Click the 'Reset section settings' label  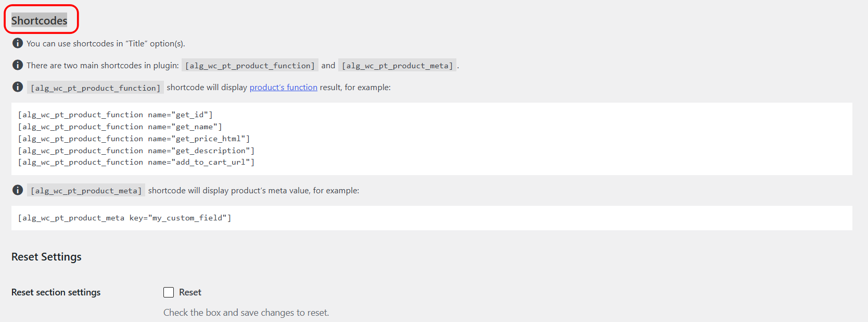56,292
